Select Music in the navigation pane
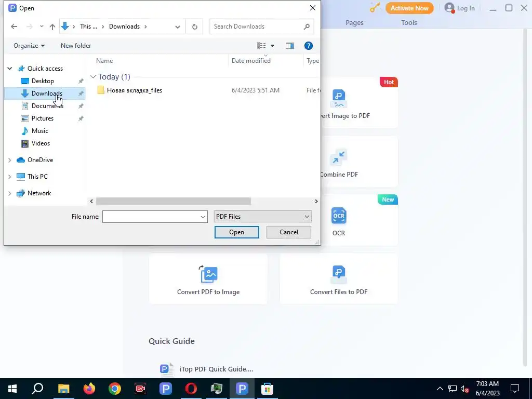This screenshot has width=532, height=399. pos(39,131)
